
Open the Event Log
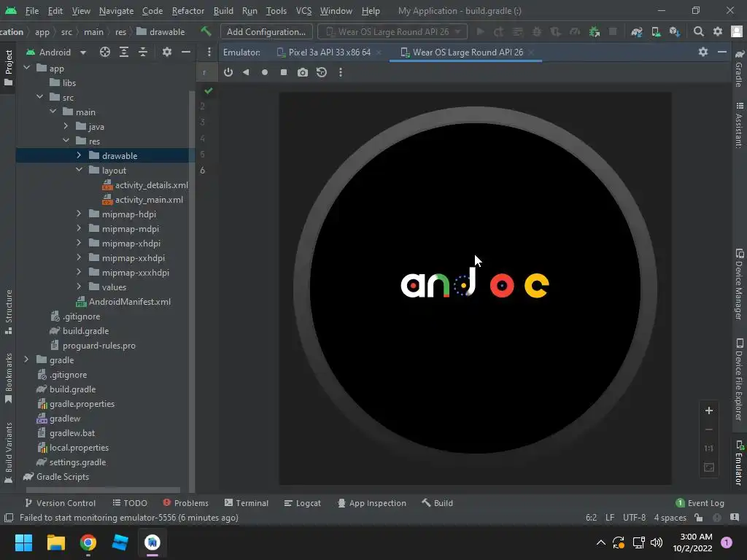pyautogui.click(x=700, y=503)
